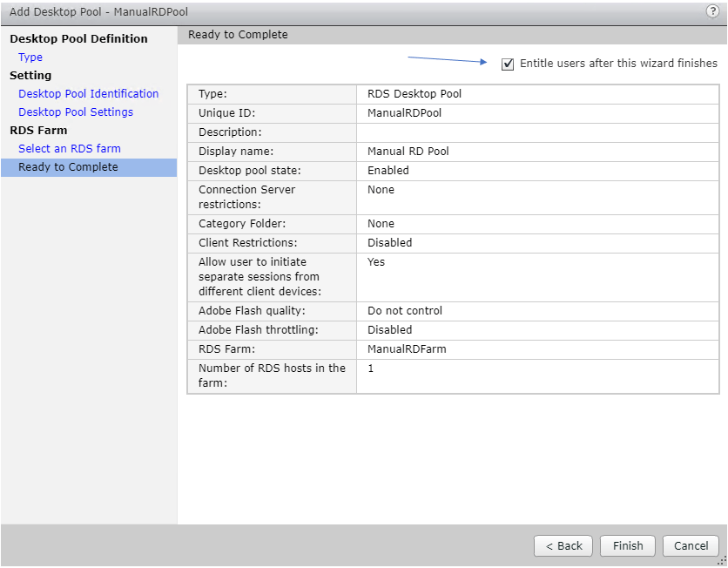
Task: Open the help question mark icon
Action: (712, 10)
